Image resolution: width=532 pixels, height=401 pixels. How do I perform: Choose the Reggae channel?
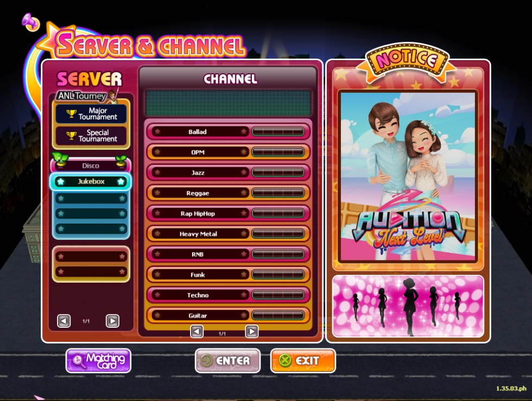pos(198,193)
